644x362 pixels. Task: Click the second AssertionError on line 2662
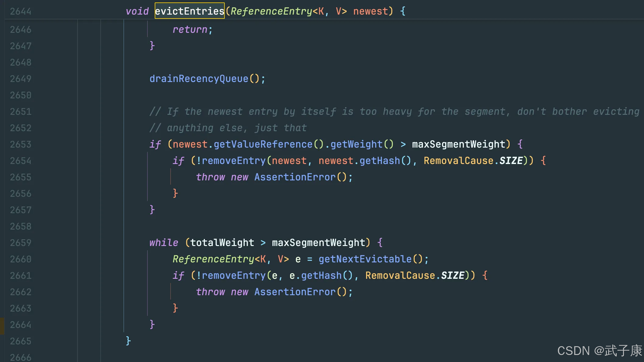tap(295, 292)
